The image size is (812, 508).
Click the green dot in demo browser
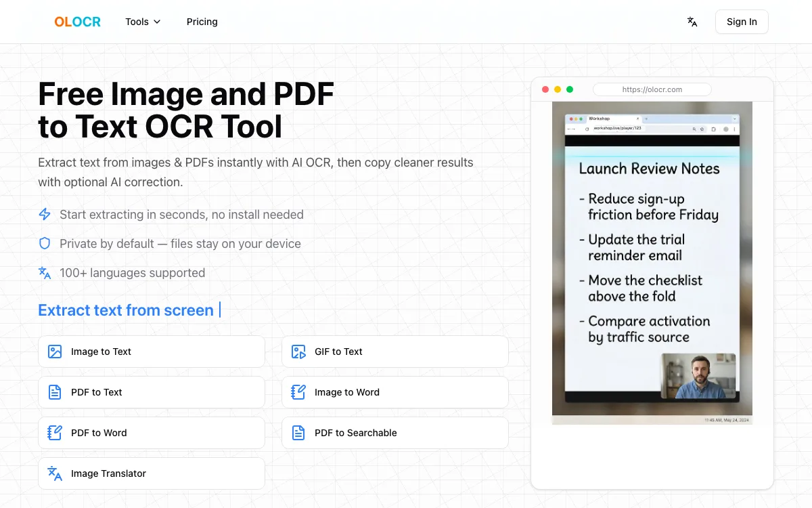click(x=570, y=89)
